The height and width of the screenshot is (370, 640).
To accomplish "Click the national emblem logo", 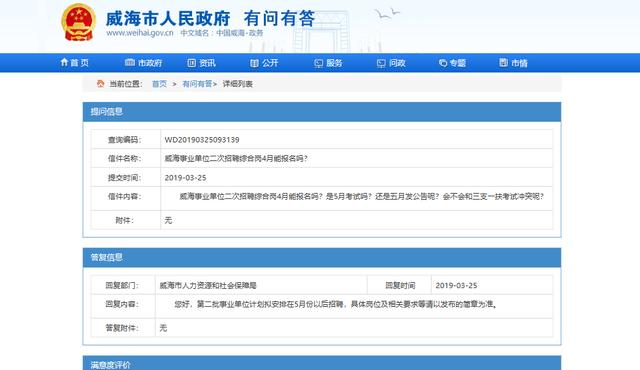I will (78, 22).
